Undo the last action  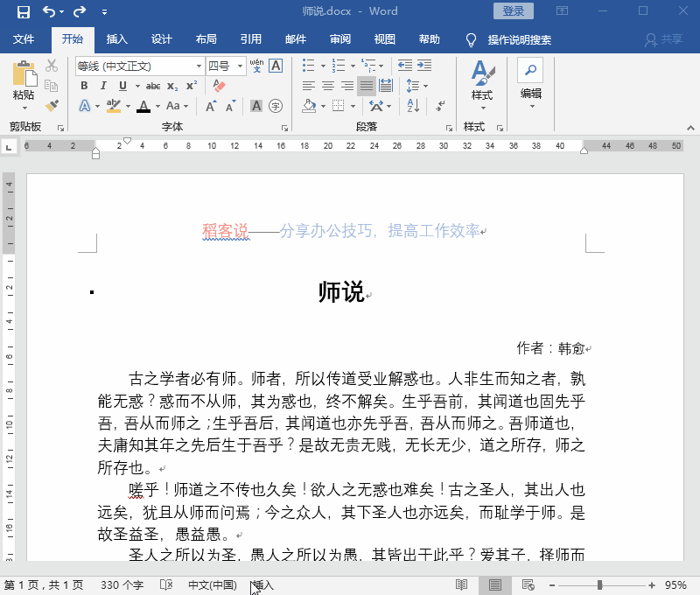49,11
